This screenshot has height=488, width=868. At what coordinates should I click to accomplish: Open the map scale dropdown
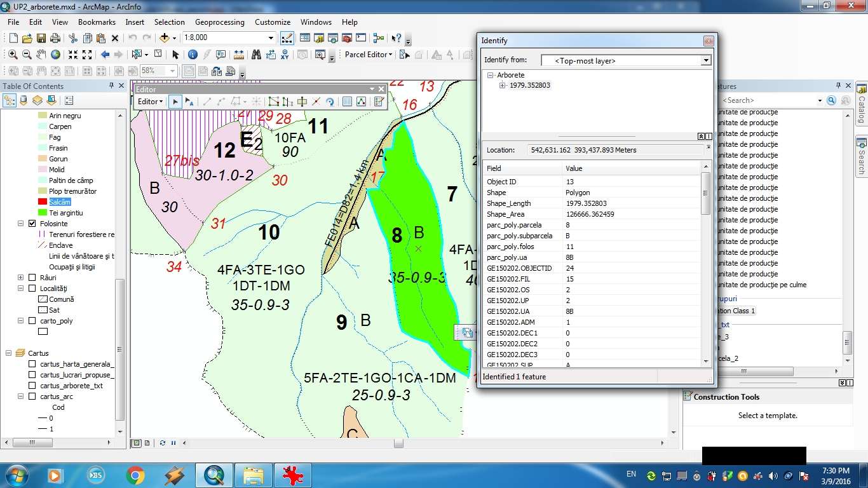[x=271, y=38]
